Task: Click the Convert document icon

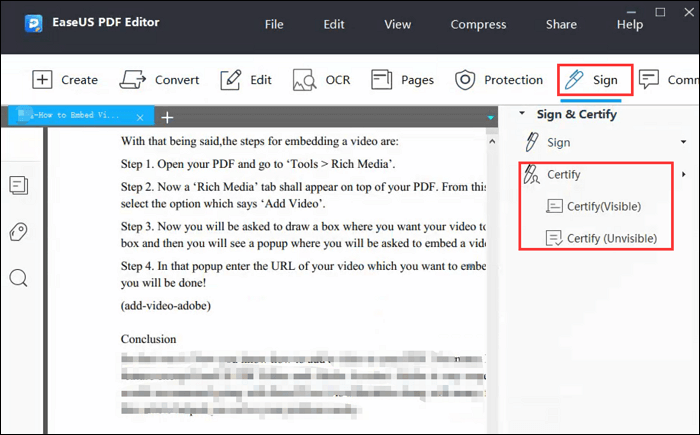Action: (133, 80)
